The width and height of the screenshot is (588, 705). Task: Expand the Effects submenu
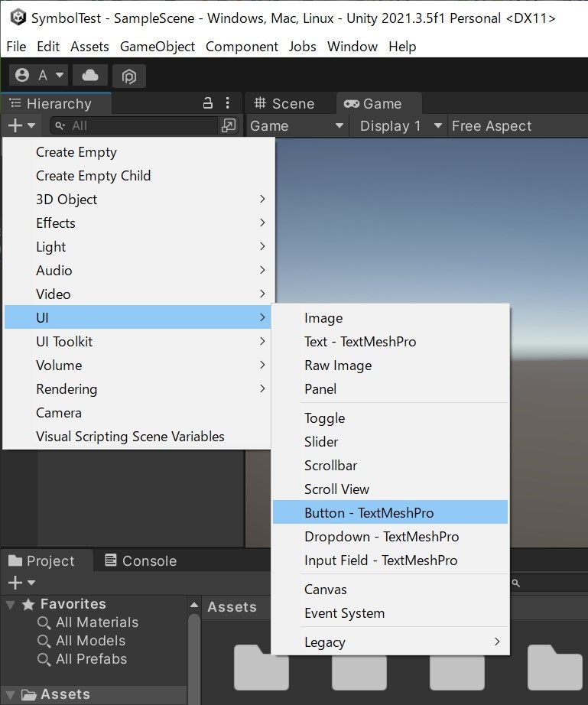click(138, 223)
